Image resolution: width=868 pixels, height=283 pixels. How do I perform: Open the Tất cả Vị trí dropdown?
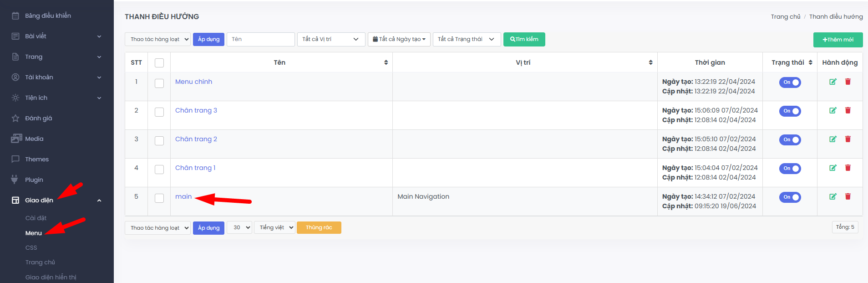pyautogui.click(x=331, y=39)
